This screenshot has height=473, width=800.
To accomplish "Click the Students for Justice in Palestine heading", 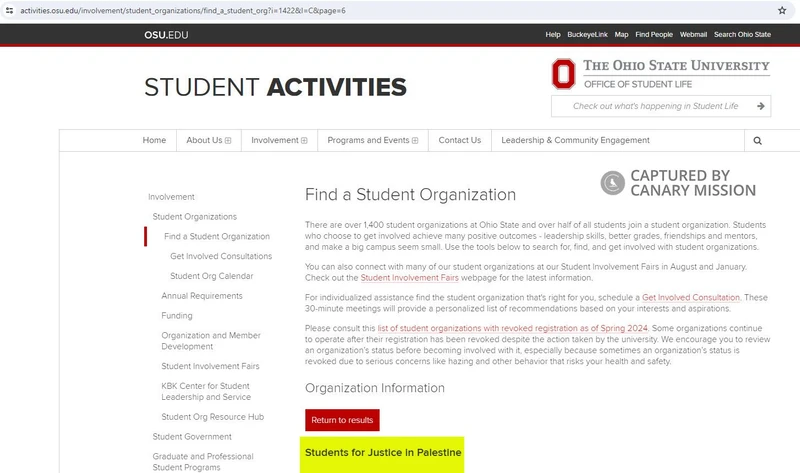I will (383, 453).
